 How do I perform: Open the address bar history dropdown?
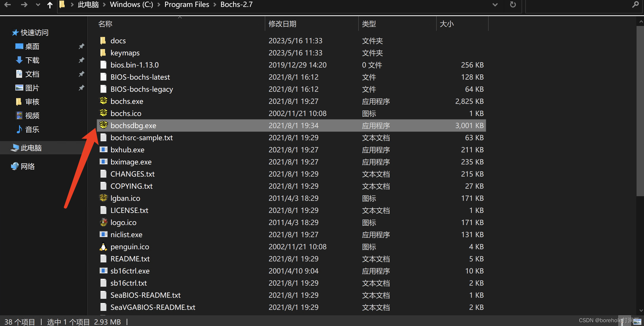(x=495, y=5)
